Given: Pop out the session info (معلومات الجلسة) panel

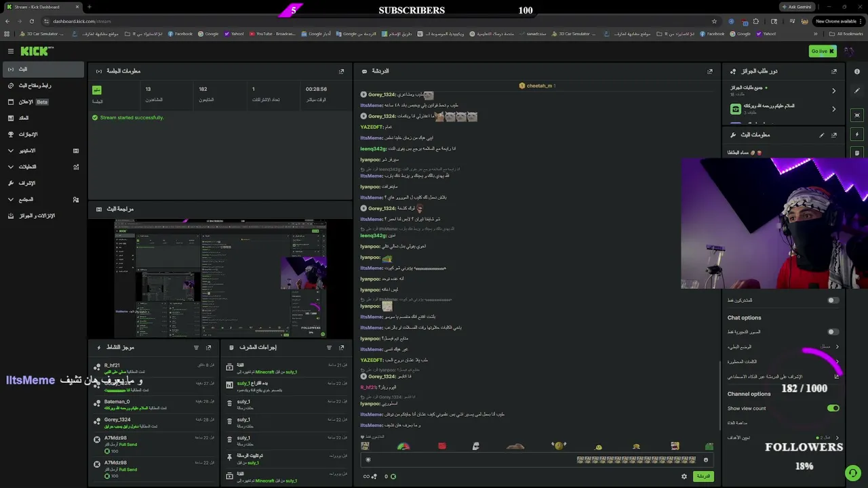Looking at the screenshot, I should pos(341,71).
